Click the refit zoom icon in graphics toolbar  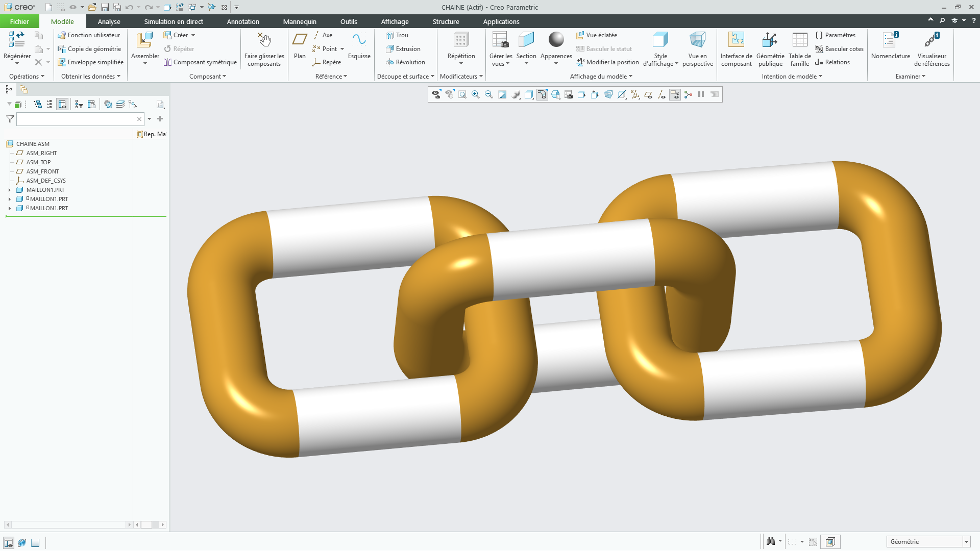[462, 94]
